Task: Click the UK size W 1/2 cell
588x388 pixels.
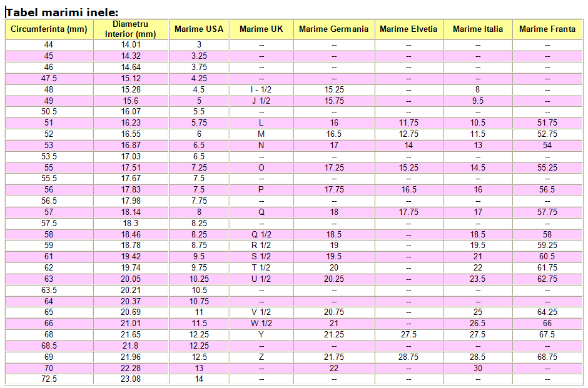Action: tap(261, 324)
